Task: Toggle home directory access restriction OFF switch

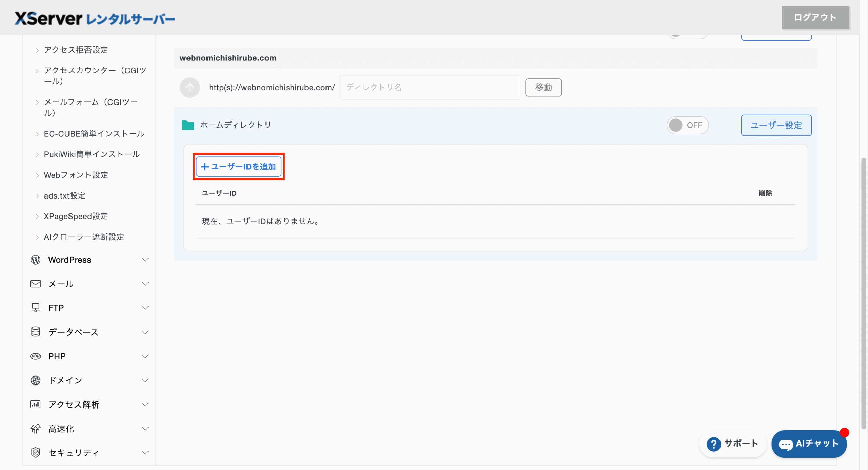Action: (x=687, y=125)
